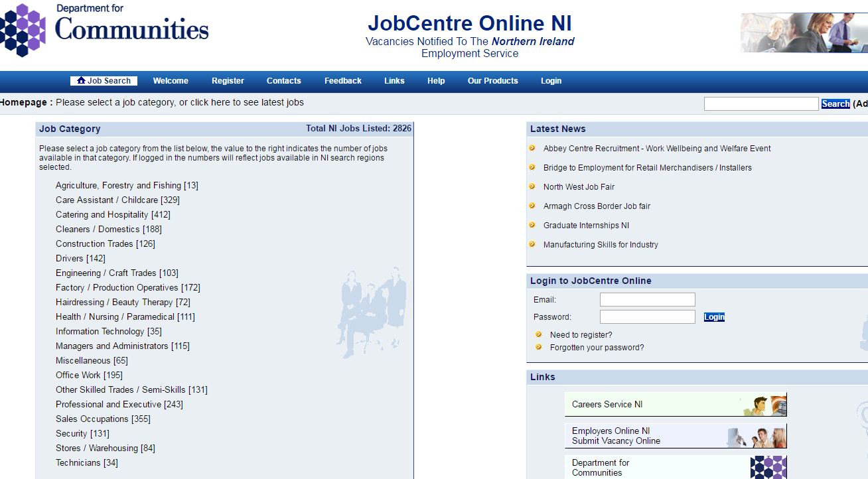Screen dimensions: 868x479
Task: Focus the Email input field
Action: [x=648, y=299]
